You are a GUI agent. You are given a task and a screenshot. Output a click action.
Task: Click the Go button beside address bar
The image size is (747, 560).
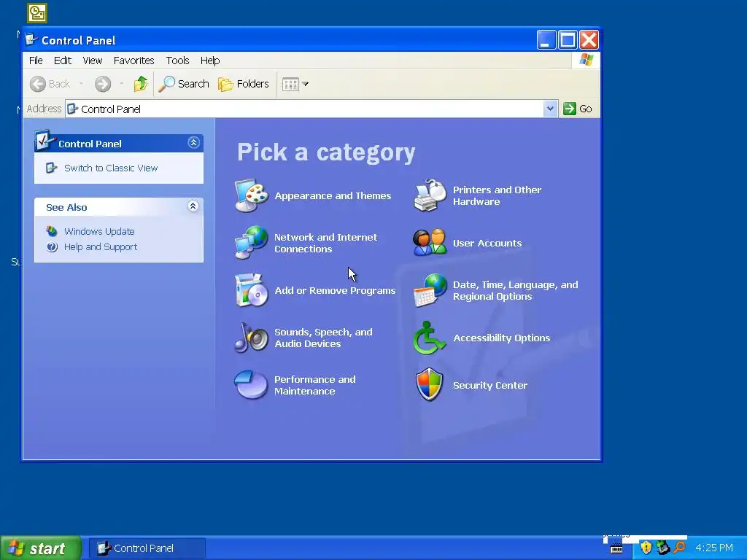tap(578, 109)
